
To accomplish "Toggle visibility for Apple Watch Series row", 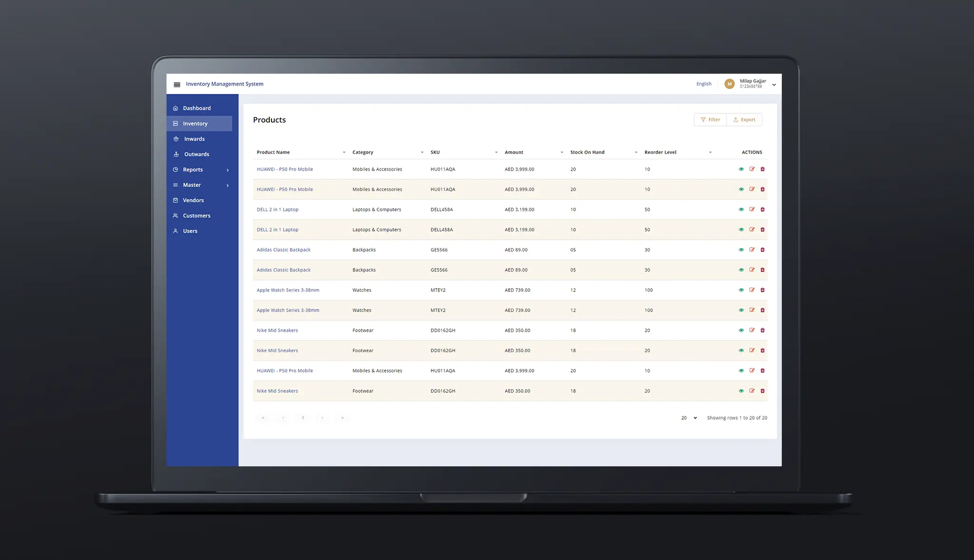I will pyautogui.click(x=741, y=290).
